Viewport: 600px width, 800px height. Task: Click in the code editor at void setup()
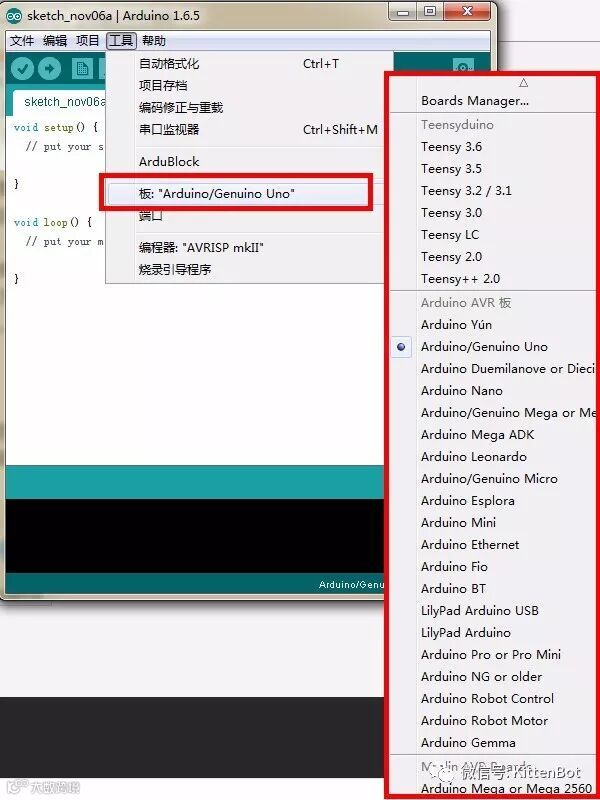(56, 127)
